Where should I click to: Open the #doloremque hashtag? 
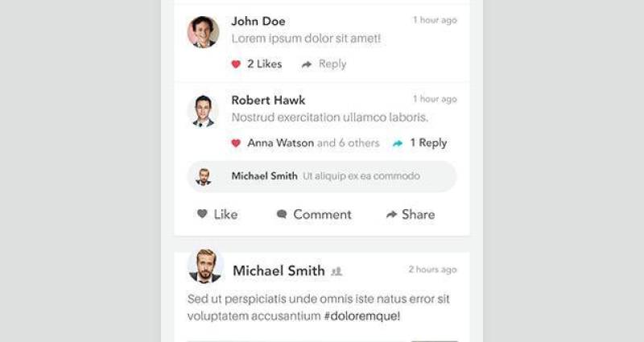coord(361,316)
